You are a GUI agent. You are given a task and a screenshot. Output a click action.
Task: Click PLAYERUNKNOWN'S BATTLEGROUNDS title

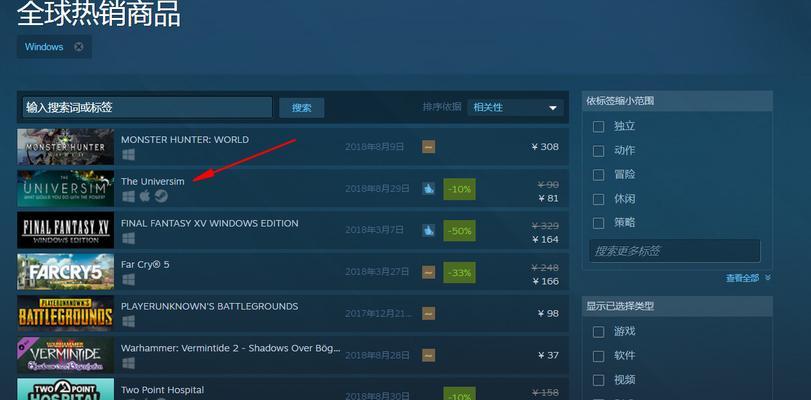[x=209, y=306]
